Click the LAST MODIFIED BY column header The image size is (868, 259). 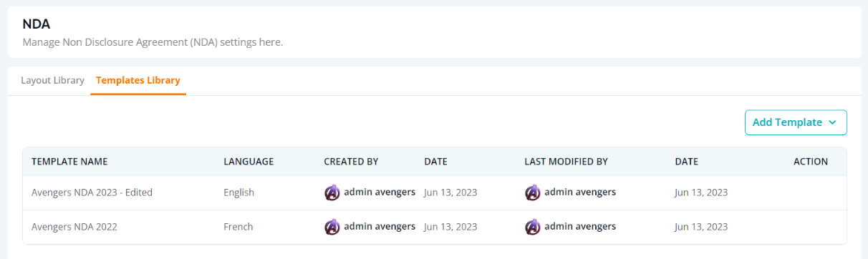566,162
